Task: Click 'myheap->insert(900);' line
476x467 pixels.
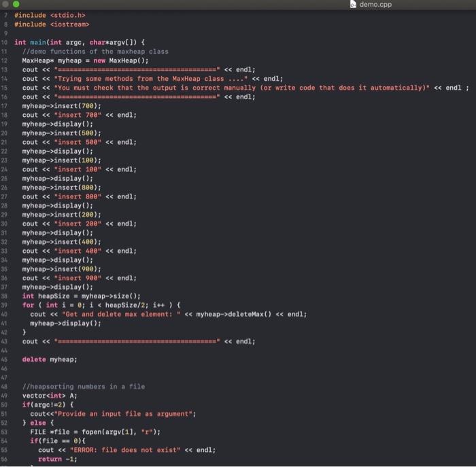Action: point(61,269)
